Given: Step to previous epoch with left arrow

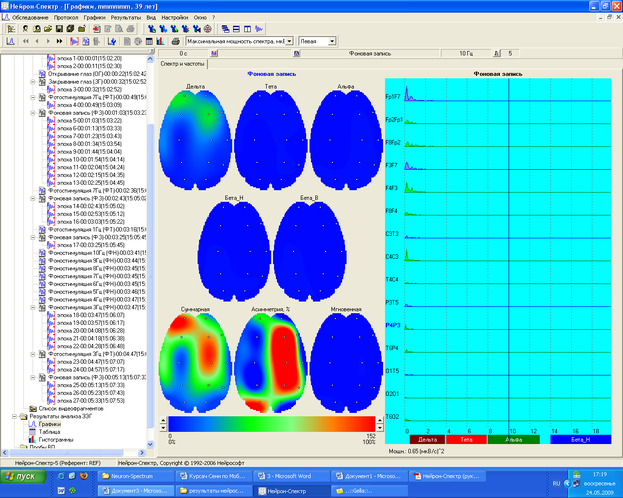Looking at the screenshot, I should click(x=37, y=41).
